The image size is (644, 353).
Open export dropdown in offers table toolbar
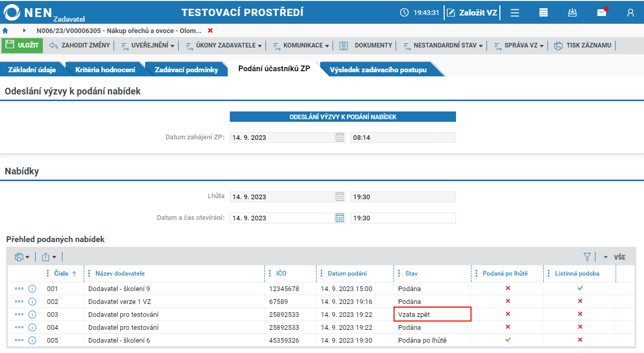[x=49, y=256]
